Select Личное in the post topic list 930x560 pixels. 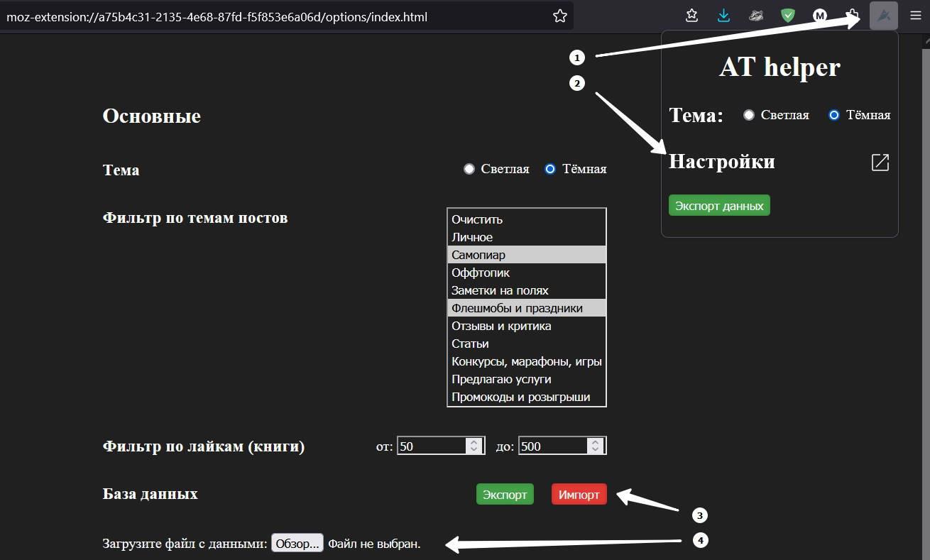point(527,237)
